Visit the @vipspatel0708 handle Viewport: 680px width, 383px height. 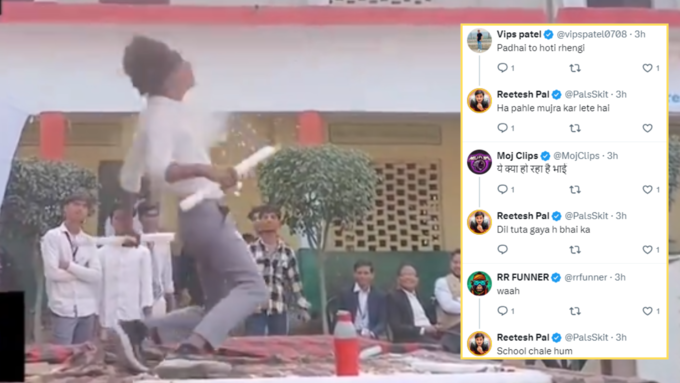[x=592, y=34]
